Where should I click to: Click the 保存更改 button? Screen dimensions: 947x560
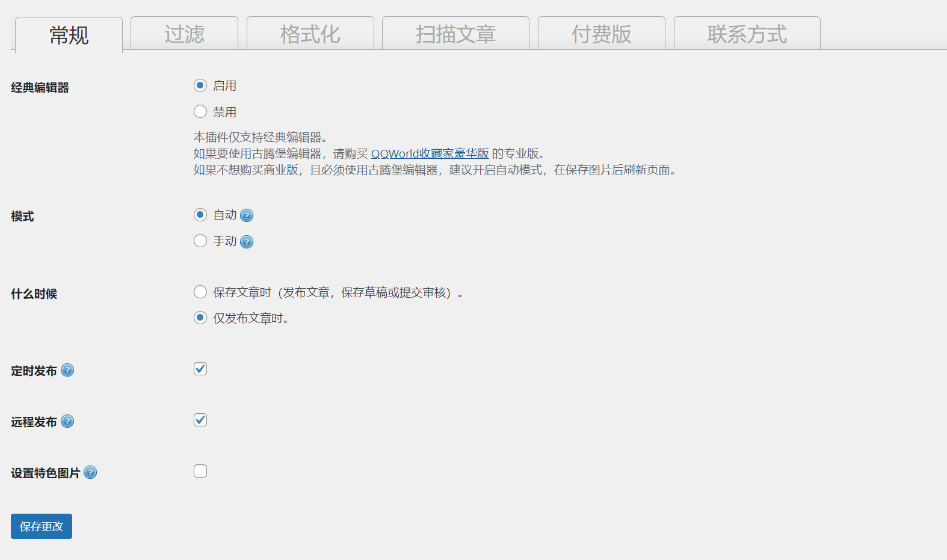pyautogui.click(x=42, y=526)
